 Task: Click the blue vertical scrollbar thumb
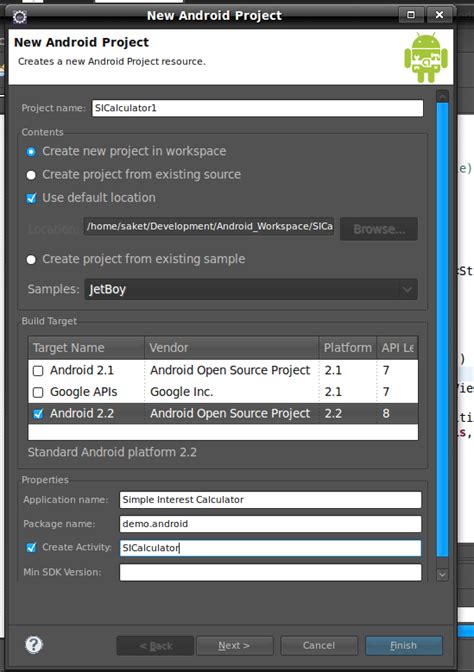coord(442,329)
